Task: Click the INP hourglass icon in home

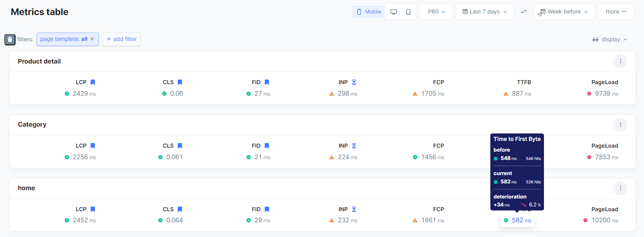Action: point(354,209)
